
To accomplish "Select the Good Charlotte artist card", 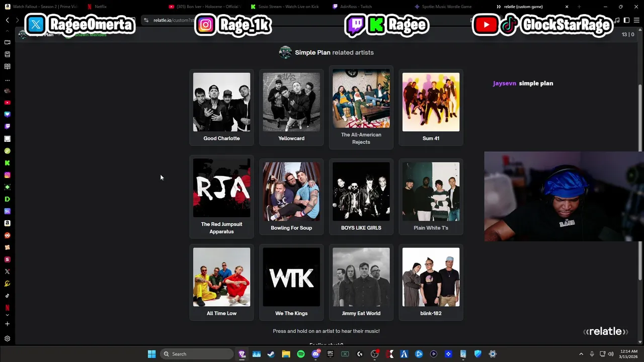I will pos(221,107).
